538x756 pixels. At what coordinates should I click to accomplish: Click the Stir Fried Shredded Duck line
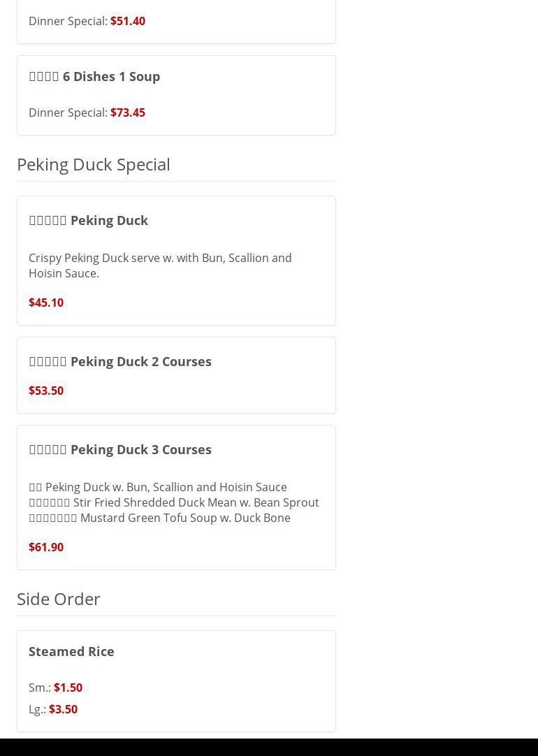[174, 502]
